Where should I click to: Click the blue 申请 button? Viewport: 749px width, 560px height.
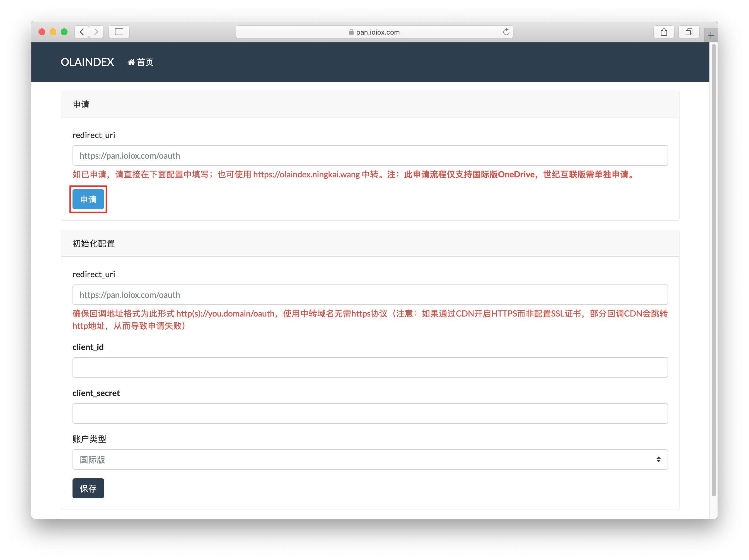(x=88, y=199)
